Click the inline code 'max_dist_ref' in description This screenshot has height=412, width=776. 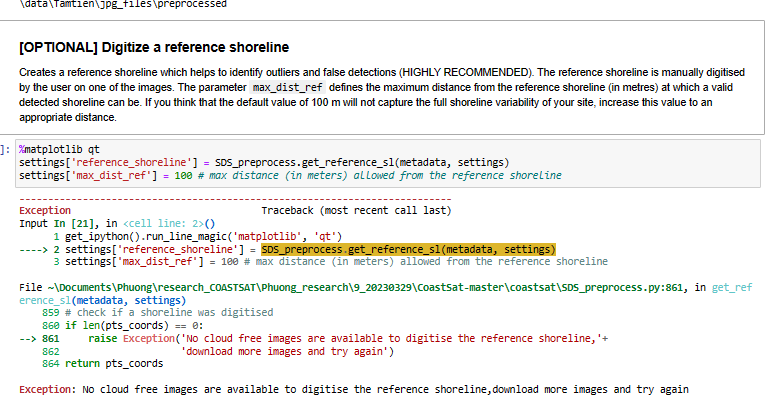point(288,88)
